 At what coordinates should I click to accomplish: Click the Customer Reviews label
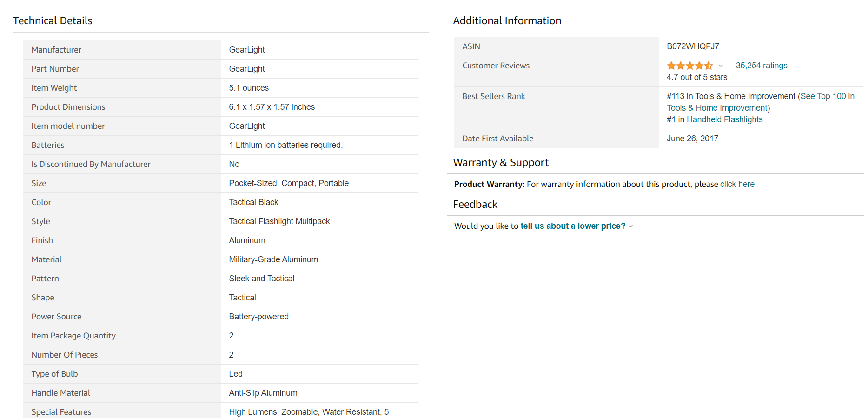tap(496, 66)
